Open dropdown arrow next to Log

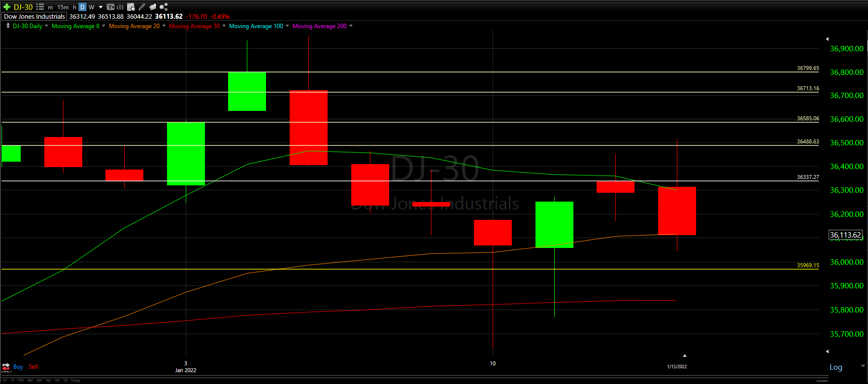coord(863,366)
